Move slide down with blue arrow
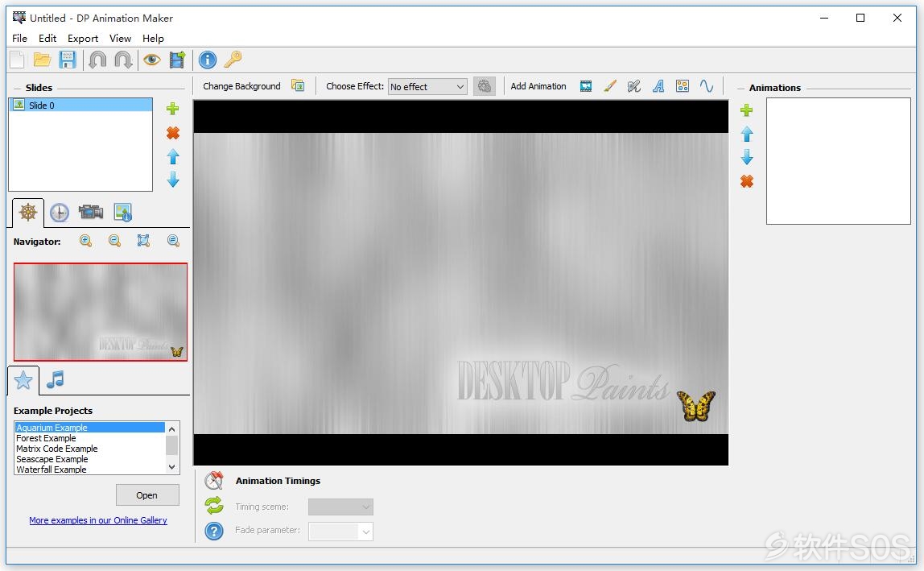The image size is (924, 571). coord(173,180)
